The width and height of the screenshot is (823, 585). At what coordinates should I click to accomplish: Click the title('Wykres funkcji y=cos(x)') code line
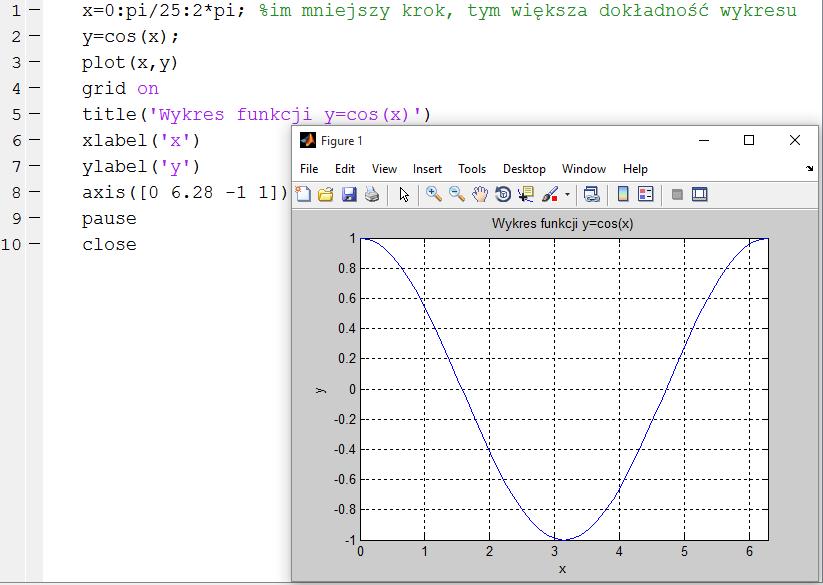pos(256,115)
